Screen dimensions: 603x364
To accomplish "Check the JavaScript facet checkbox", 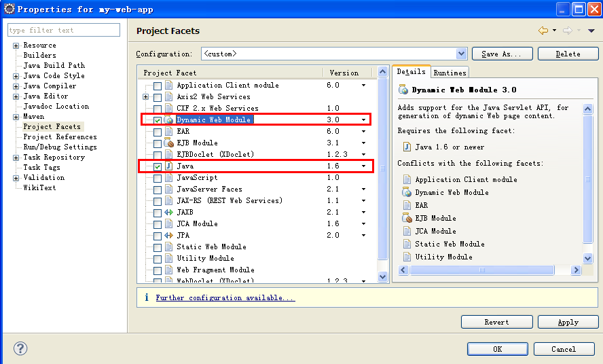I will 158,178.
